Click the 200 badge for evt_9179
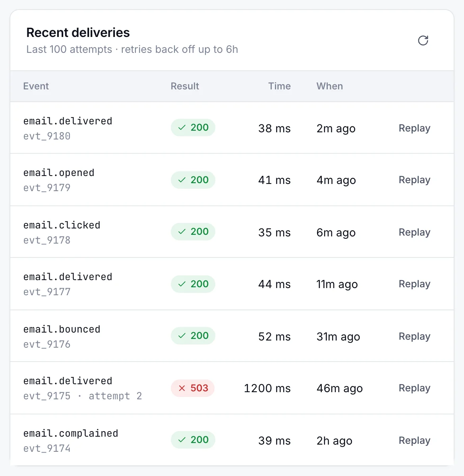 (x=193, y=180)
